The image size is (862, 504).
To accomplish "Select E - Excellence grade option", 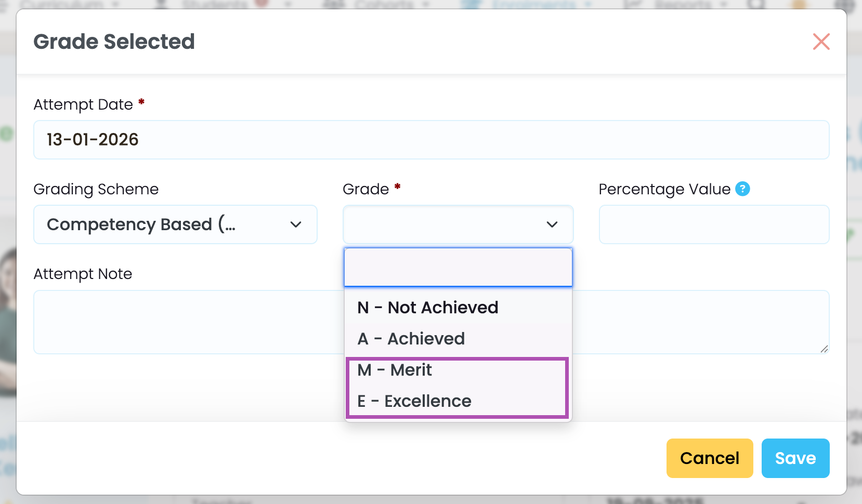I will pos(414,401).
